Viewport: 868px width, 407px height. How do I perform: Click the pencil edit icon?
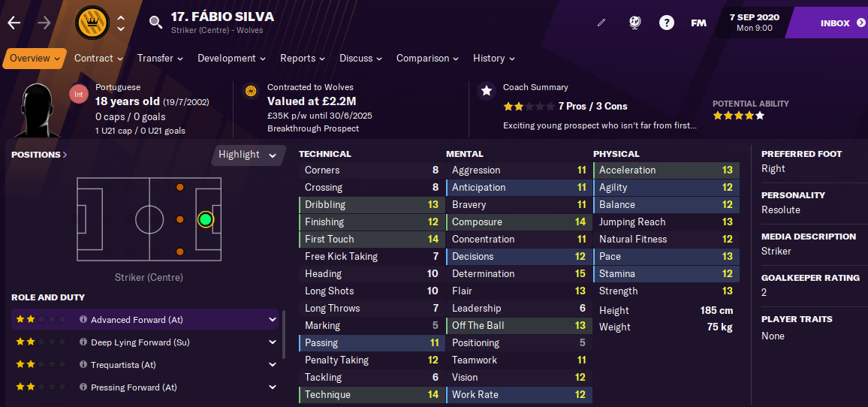click(x=601, y=23)
